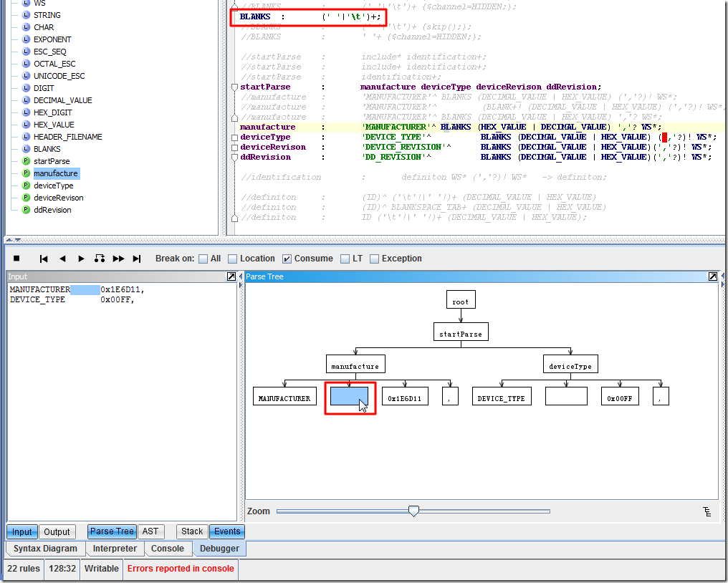Click the Writable status indicator

(102, 569)
